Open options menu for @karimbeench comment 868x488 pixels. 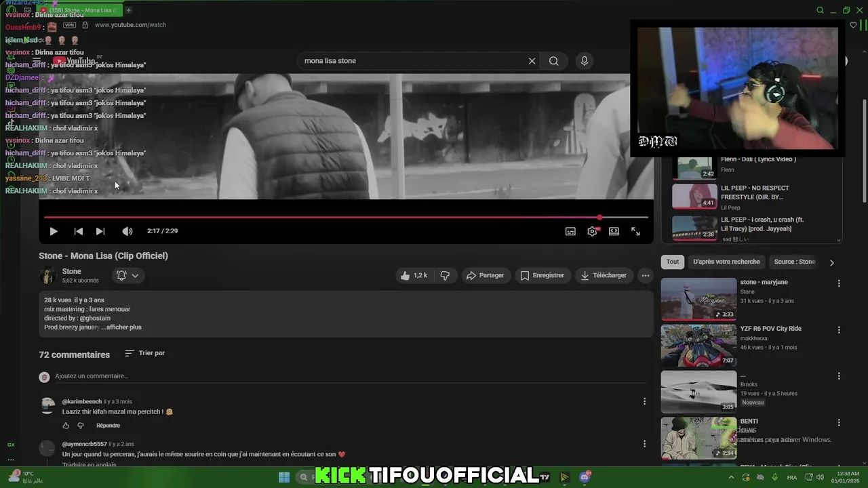(x=644, y=402)
